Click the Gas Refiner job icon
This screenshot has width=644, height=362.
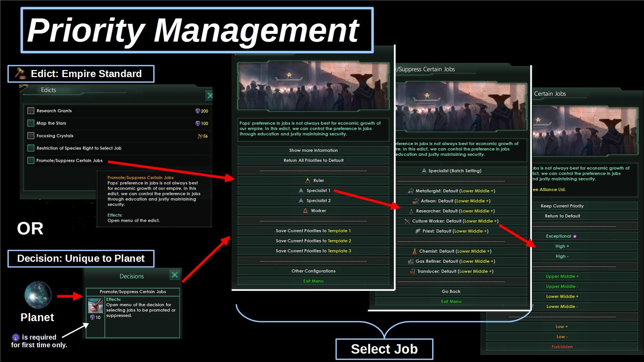pyautogui.click(x=411, y=261)
